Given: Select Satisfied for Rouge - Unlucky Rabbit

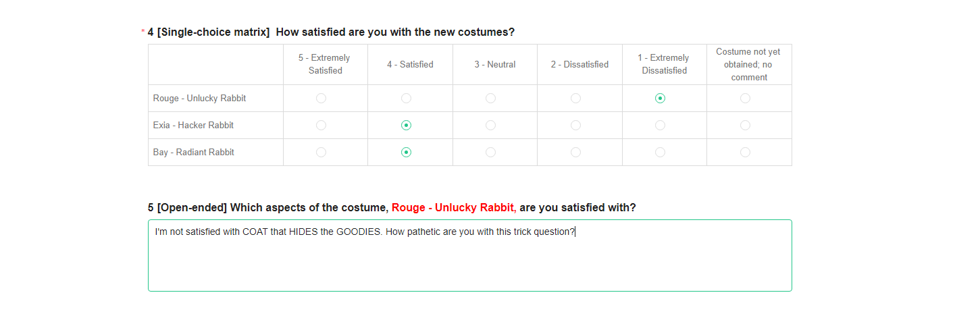Looking at the screenshot, I should point(406,99).
